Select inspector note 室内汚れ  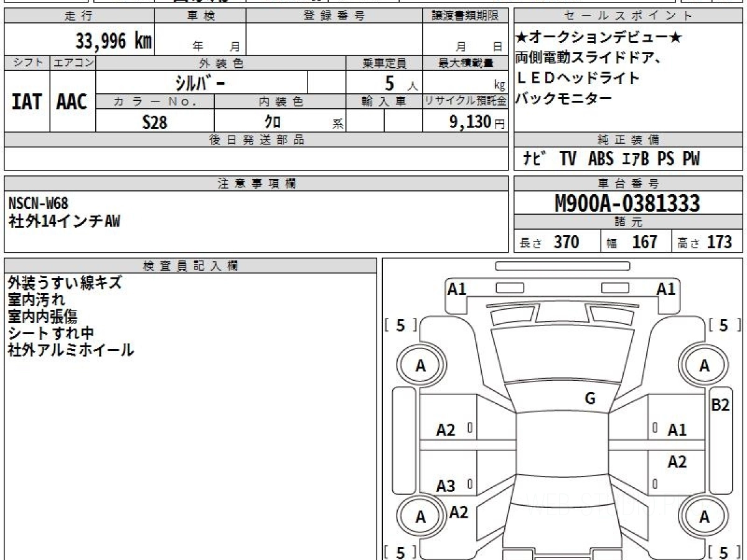37,300
